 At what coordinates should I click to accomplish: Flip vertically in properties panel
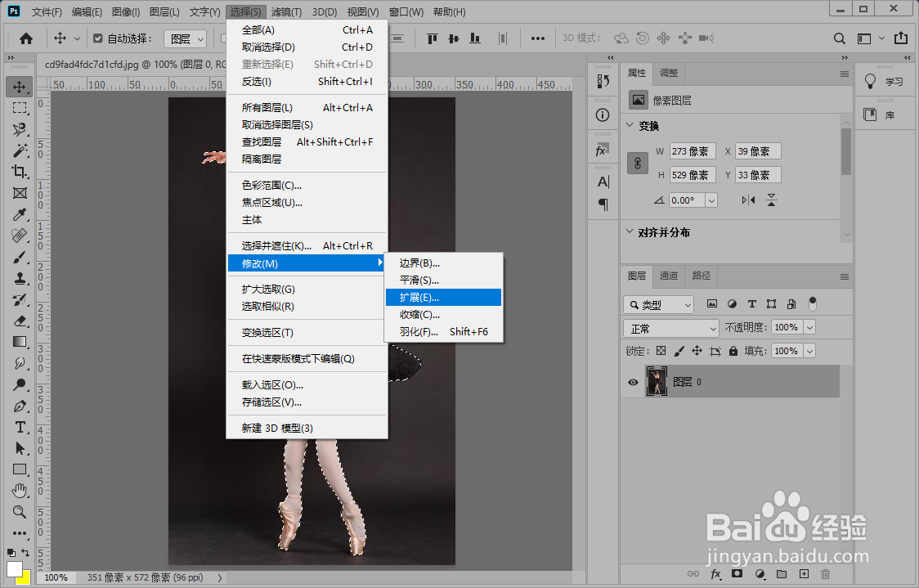pos(771,200)
